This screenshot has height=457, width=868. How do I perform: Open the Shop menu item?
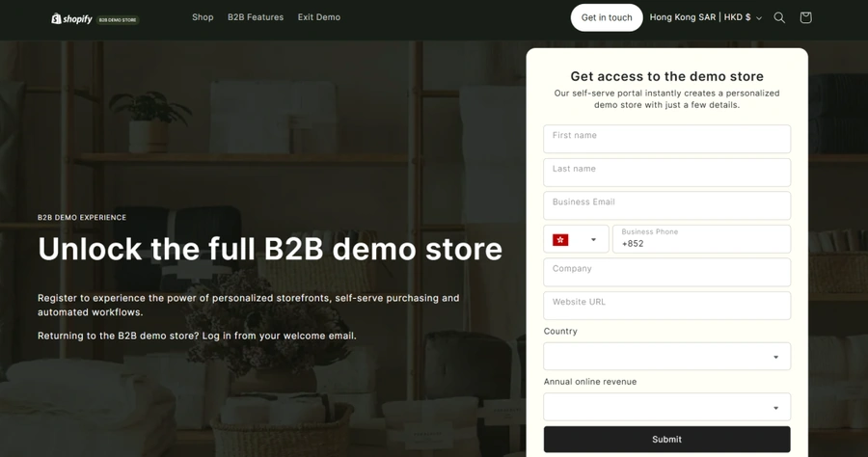203,17
